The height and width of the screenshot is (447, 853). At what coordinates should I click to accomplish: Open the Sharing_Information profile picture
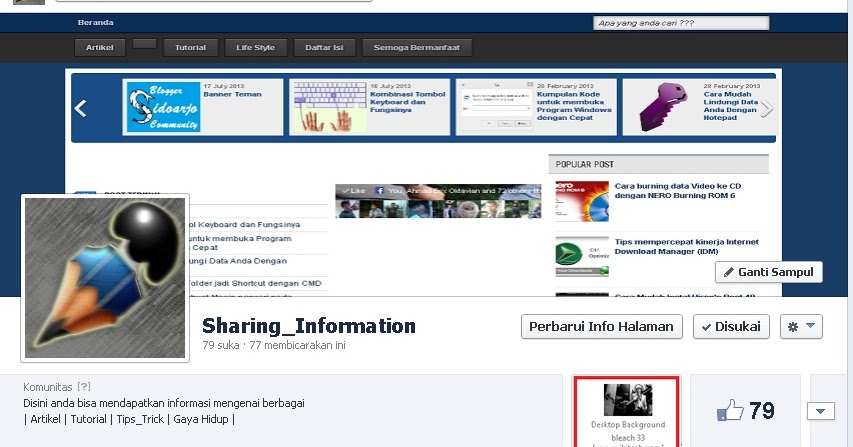[105, 278]
